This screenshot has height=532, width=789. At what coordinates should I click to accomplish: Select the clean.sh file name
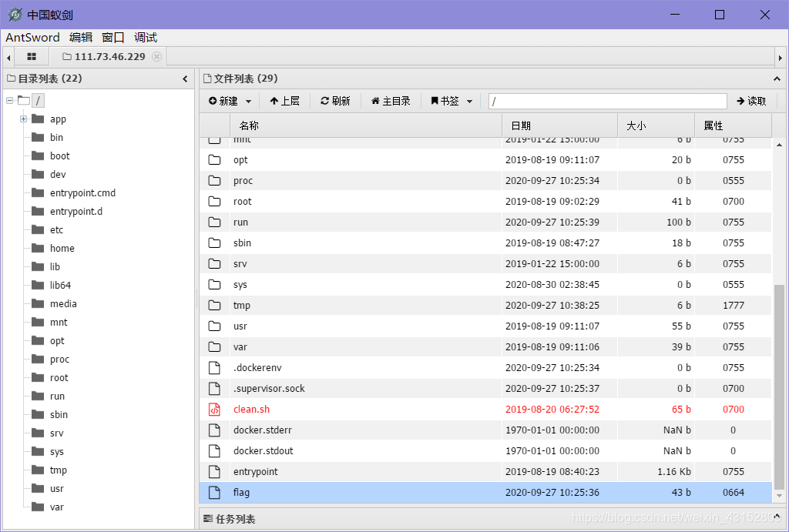tap(252, 410)
